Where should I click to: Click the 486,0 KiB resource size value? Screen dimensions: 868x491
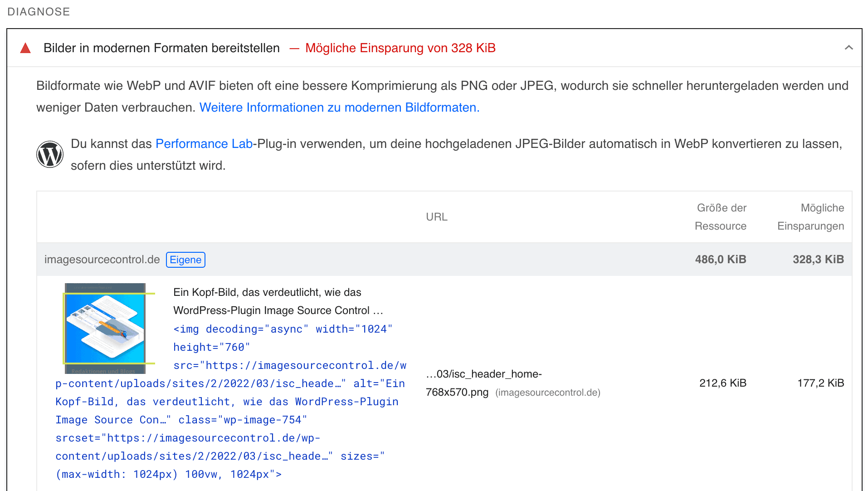click(720, 259)
